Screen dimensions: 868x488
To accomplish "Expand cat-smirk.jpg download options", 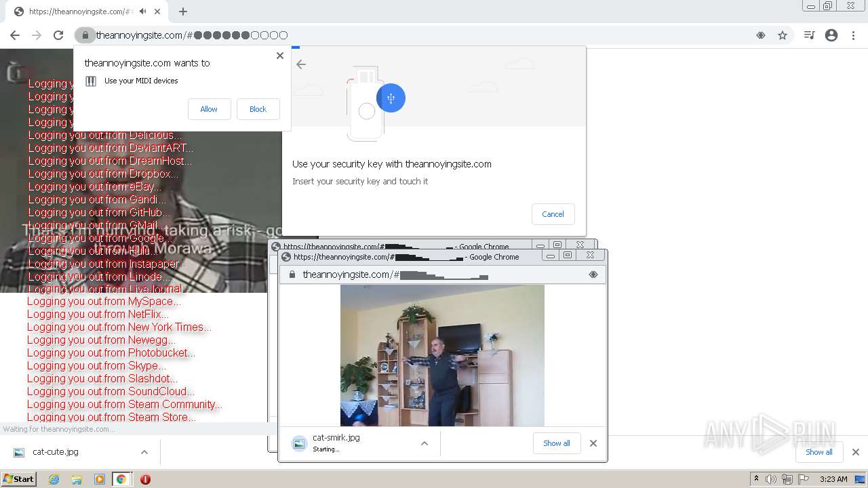I will [x=425, y=443].
